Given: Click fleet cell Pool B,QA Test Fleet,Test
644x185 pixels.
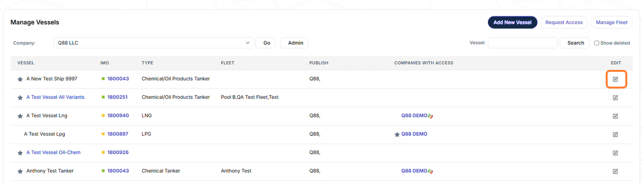Looking at the screenshot, I should pyautogui.click(x=250, y=97).
